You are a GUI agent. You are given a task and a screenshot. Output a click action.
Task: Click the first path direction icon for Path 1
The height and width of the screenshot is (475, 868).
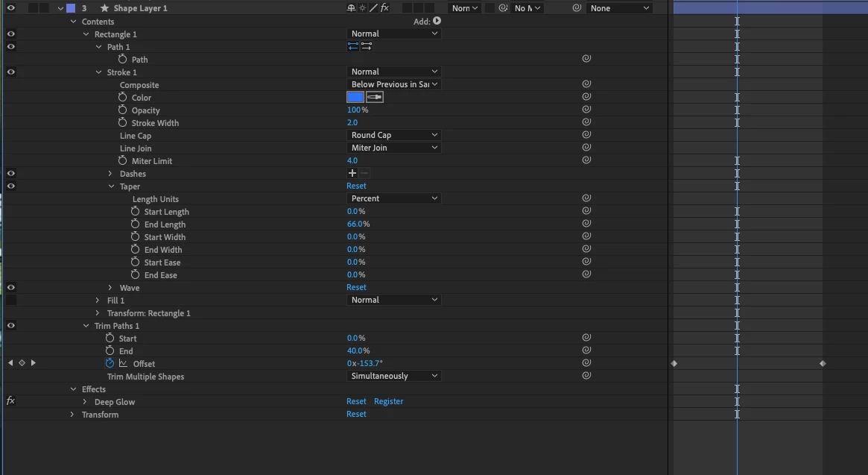point(352,46)
